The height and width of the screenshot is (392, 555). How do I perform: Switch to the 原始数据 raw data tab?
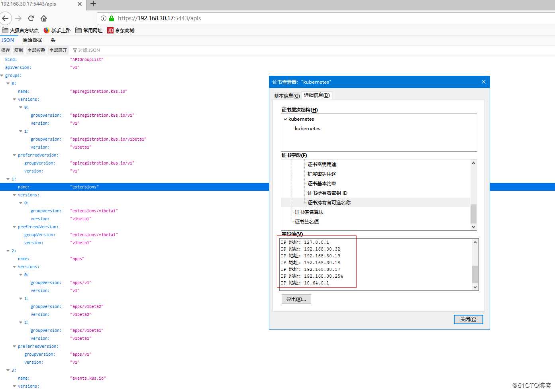(32, 40)
